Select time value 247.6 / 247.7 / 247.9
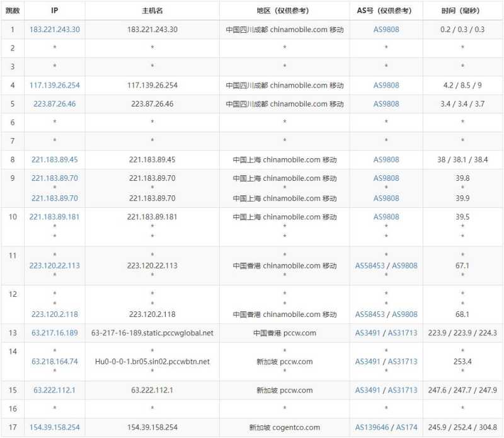 coord(462,390)
